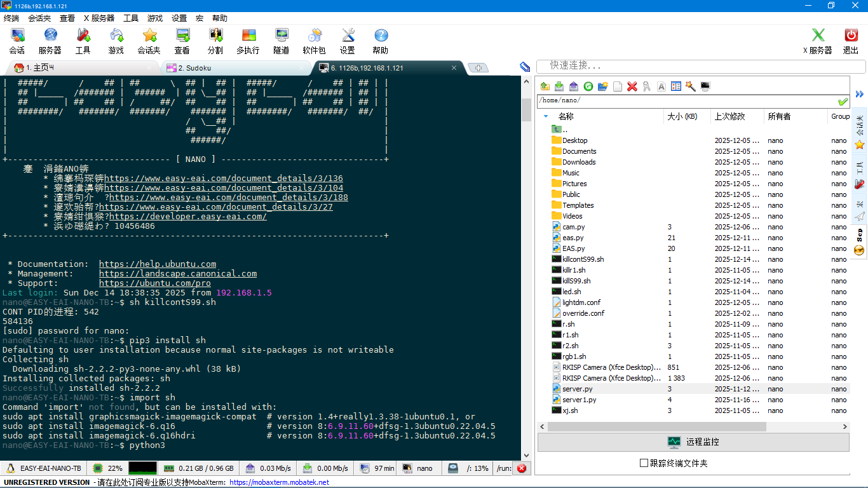Click the /home/nano/ path input field
Image resolution: width=868 pixels, height=488 pixels.
[x=686, y=101]
